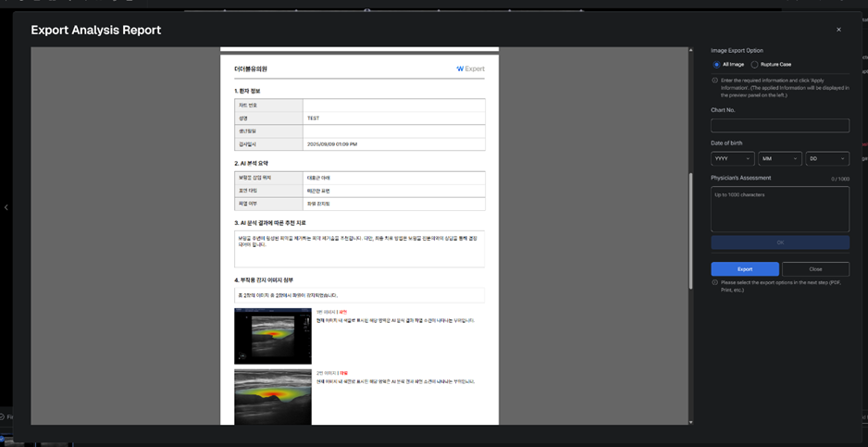Open the MM month dropdown
This screenshot has width=868, height=447.
coord(779,158)
